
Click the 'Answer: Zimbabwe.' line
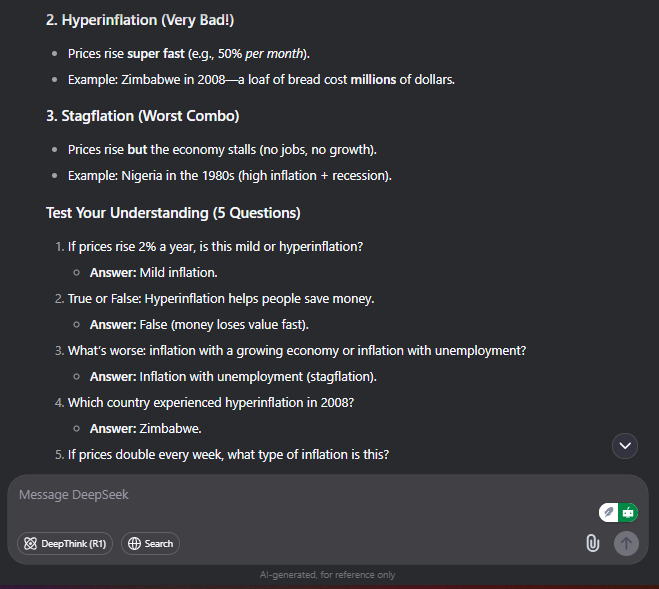pos(145,428)
